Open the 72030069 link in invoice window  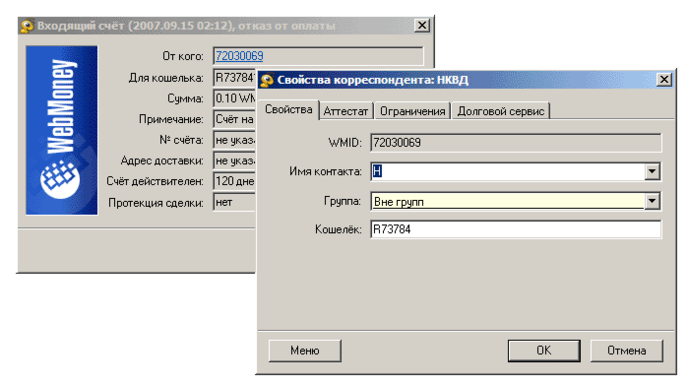tap(239, 56)
